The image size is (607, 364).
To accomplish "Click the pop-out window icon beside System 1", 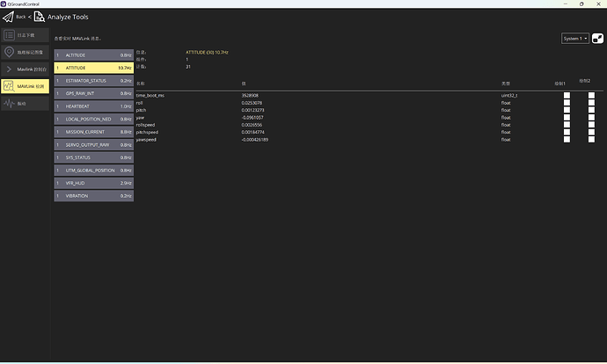I will [x=597, y=39].
